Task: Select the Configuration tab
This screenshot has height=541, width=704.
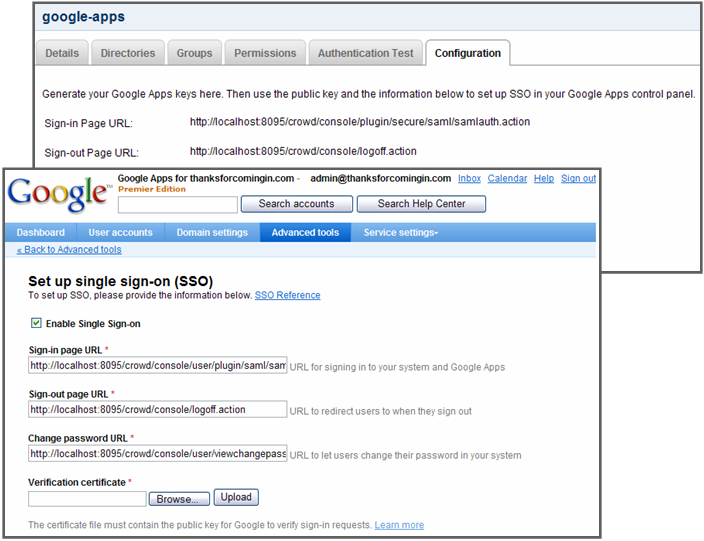Action: (x=467, y=53)
